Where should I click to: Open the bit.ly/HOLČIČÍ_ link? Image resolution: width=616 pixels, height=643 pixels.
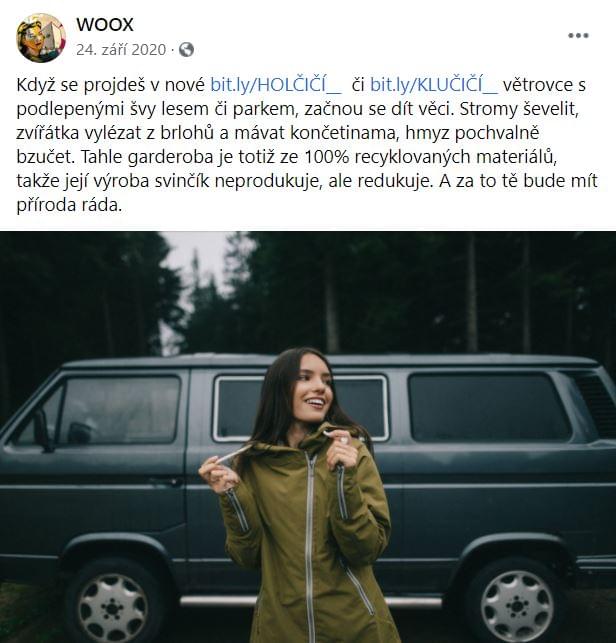(x=276, y=85)
